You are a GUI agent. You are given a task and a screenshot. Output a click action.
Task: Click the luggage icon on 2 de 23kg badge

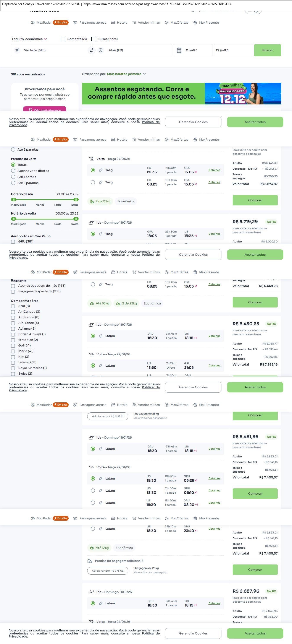(92, 201)
